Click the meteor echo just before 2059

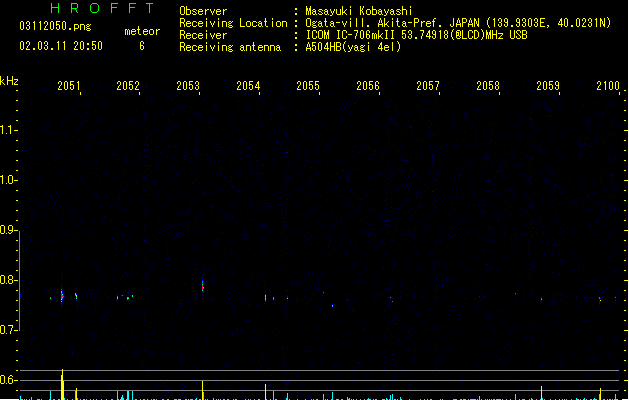[542, 299]
